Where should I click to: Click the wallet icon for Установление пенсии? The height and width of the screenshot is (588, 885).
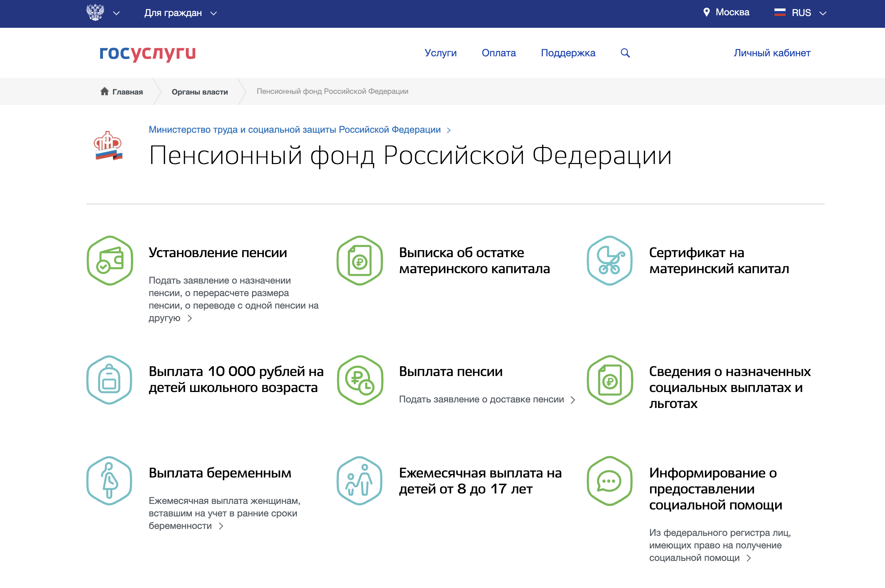coord(109,261)
